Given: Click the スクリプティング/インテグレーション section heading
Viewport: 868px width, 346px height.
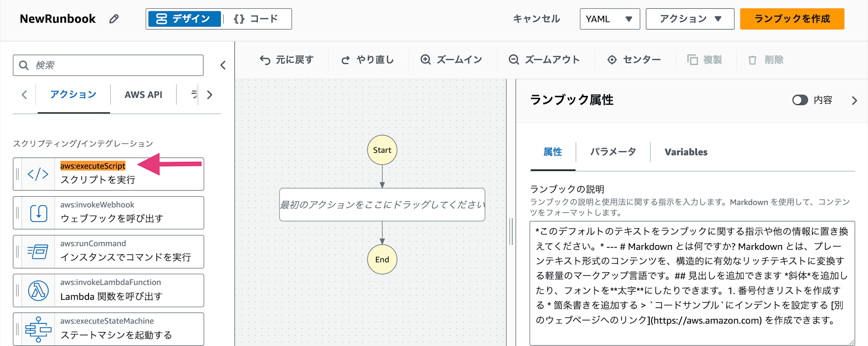Looking at the screenshot, I should (x=83, y=144).
